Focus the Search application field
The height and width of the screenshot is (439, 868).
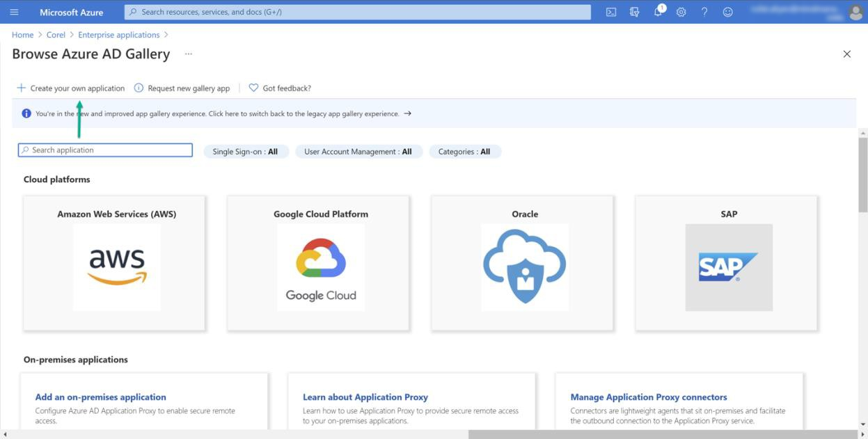click(x=105, y=150)
